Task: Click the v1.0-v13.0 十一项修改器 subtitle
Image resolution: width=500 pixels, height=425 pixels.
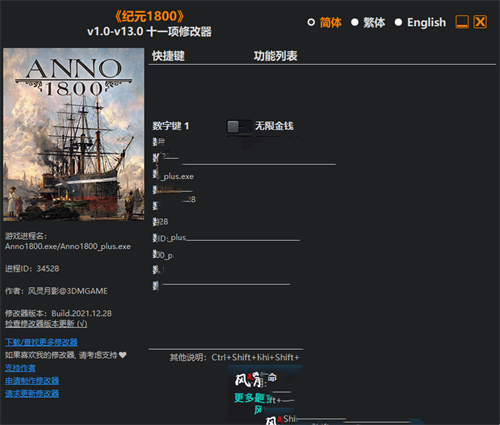Action: pyautogui.click(x=149, y=32)
